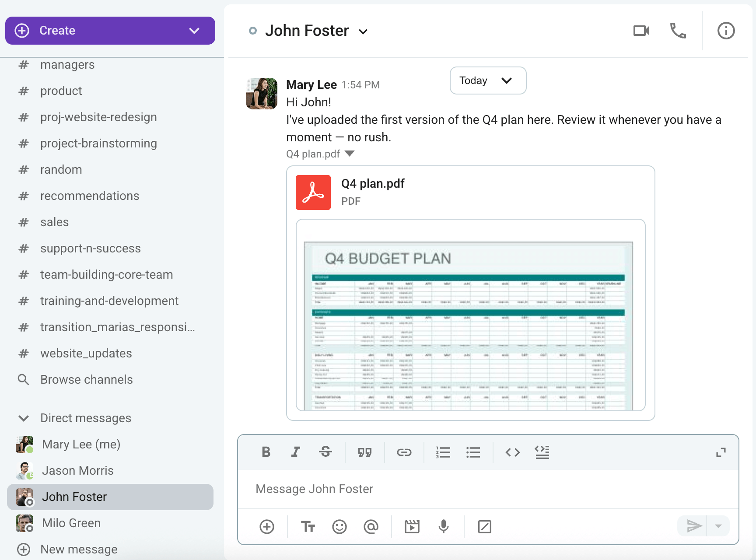This screenshot has width=756, height=560.
Task: Collapse the Direct messages section
Action: [24, 418]
